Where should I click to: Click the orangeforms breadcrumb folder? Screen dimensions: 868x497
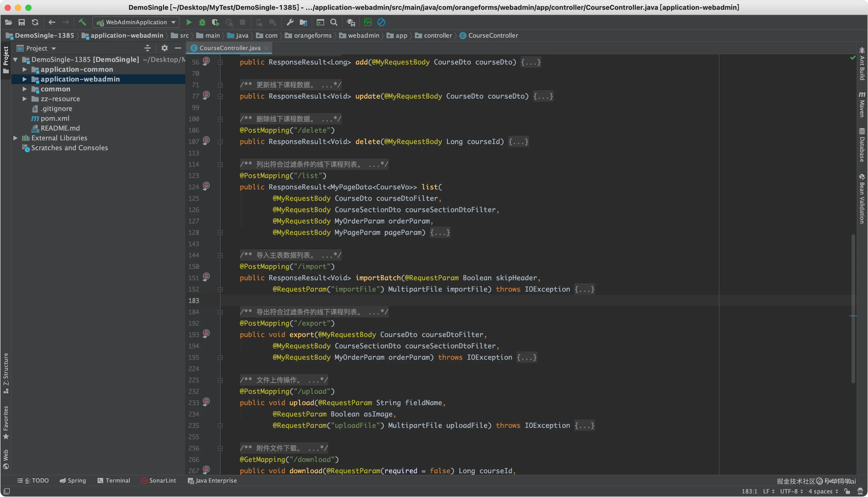pyautogui.click(x=312, y=36)
